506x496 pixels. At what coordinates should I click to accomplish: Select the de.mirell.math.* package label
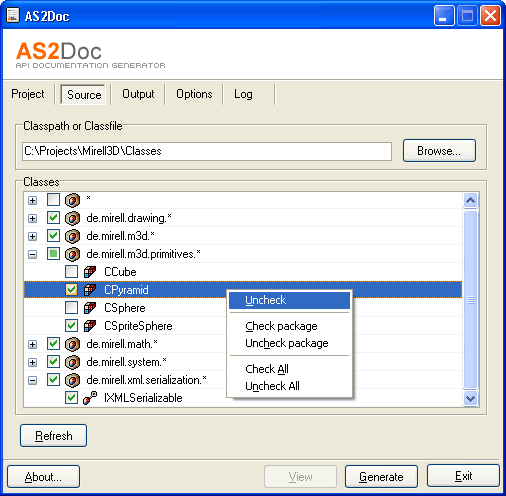tap(122, 344)
